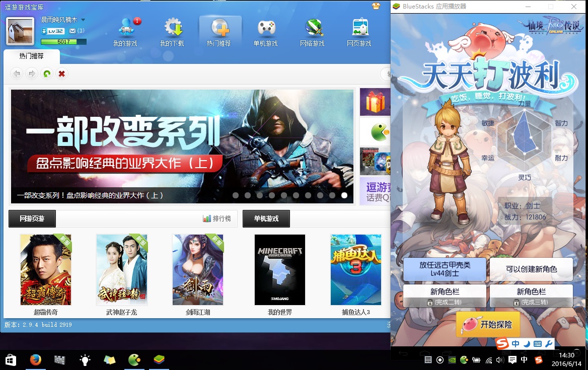This screenshot has height=370, width=588.
Task: Select character slot 放任远古甲壳类 Lv44剑士
Action: click(x=445, y=269)
